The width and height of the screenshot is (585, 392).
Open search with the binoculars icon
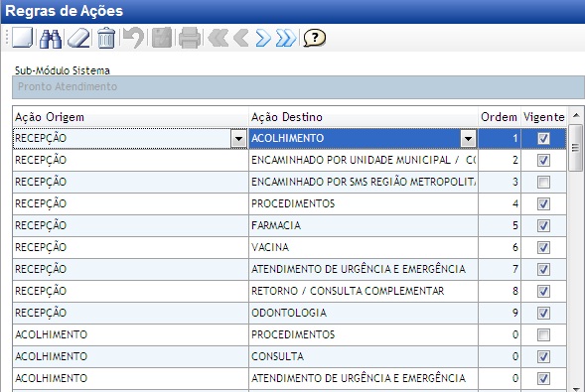[51, 38]
